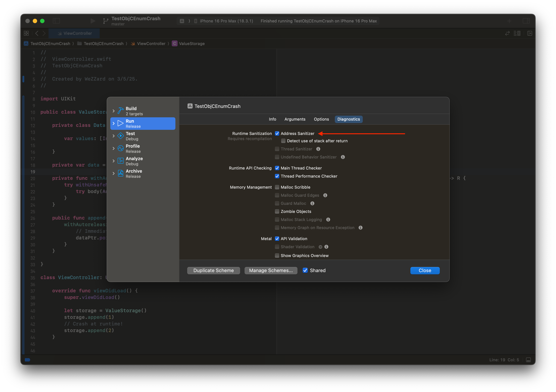Viewport: 556px width, 392px height.
Task: Click line number 19 in gutter
Action: point(33,172)
